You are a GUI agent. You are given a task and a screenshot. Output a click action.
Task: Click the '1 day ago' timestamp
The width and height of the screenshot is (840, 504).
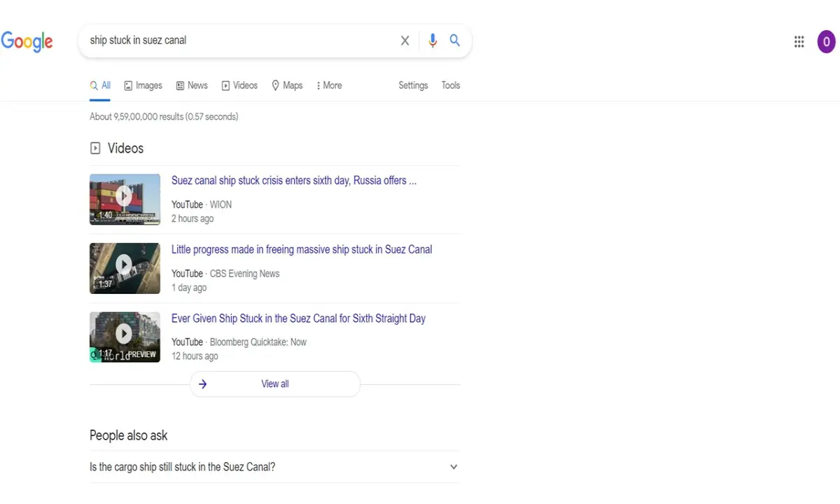[189, 288]
